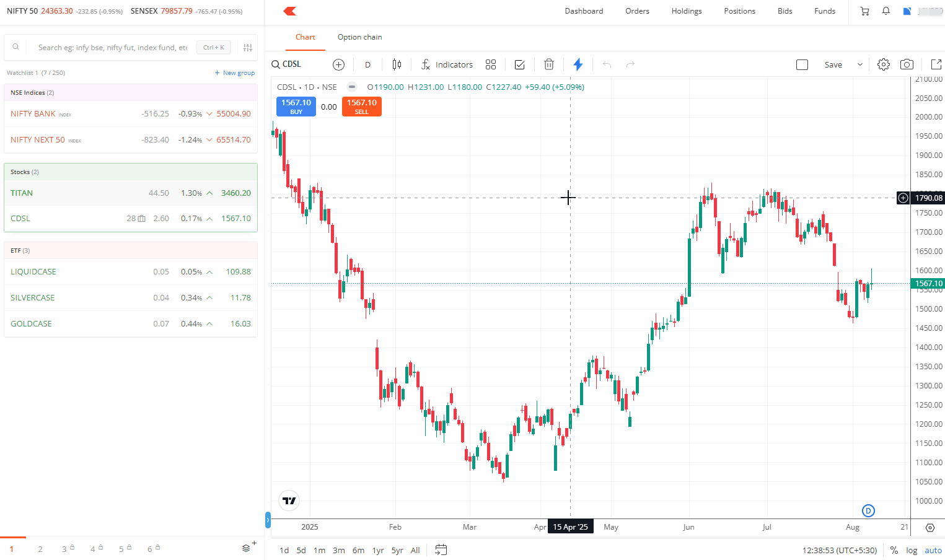The image size is (945, 560).
Task: Click the trash icon to remove drawings
Action: point(548,64)
